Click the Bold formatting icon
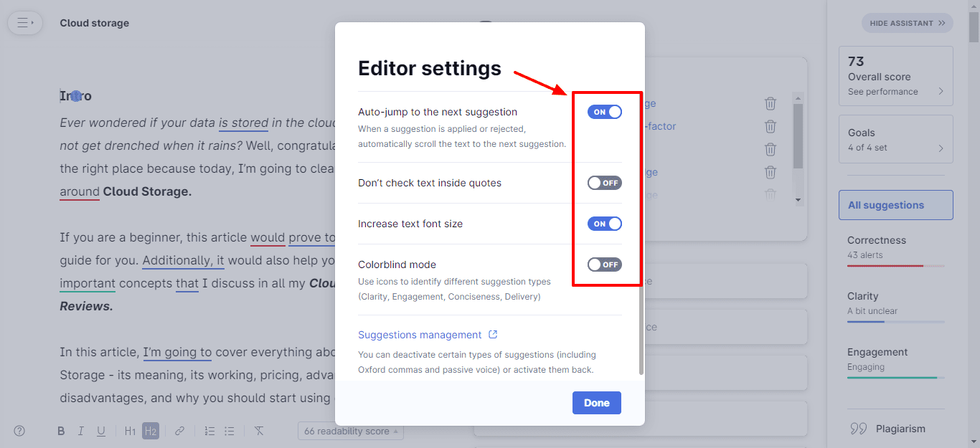980x448 pixels. point(61,431)
